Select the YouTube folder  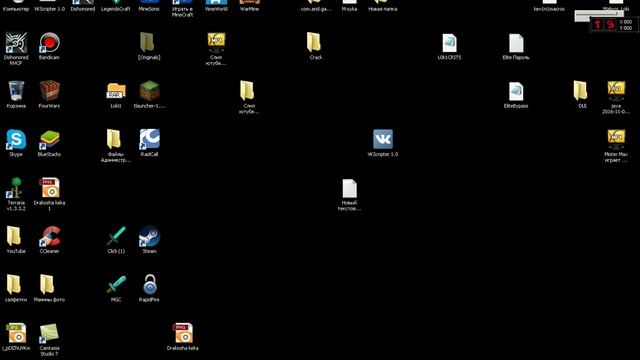pos(13,236)
